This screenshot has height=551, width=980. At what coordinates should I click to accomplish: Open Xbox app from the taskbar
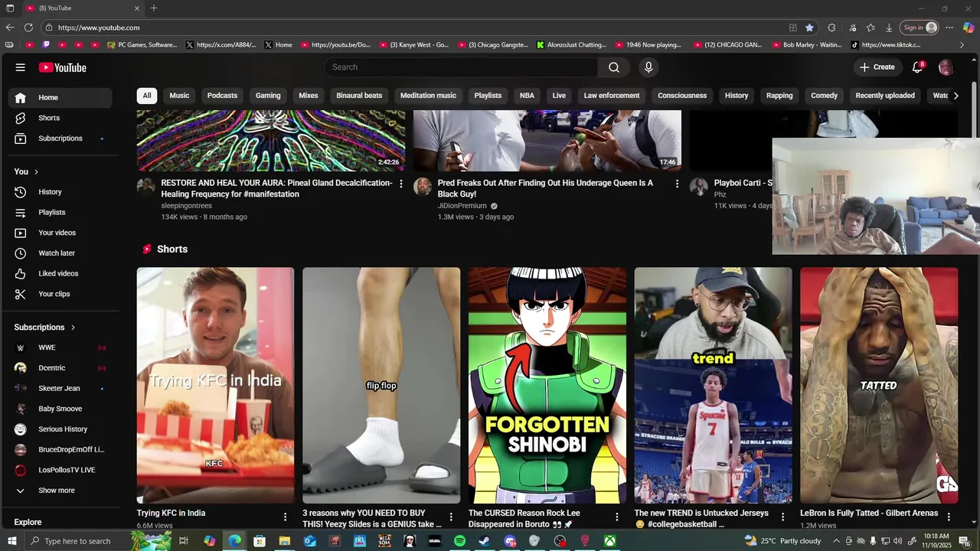(609, 541)
